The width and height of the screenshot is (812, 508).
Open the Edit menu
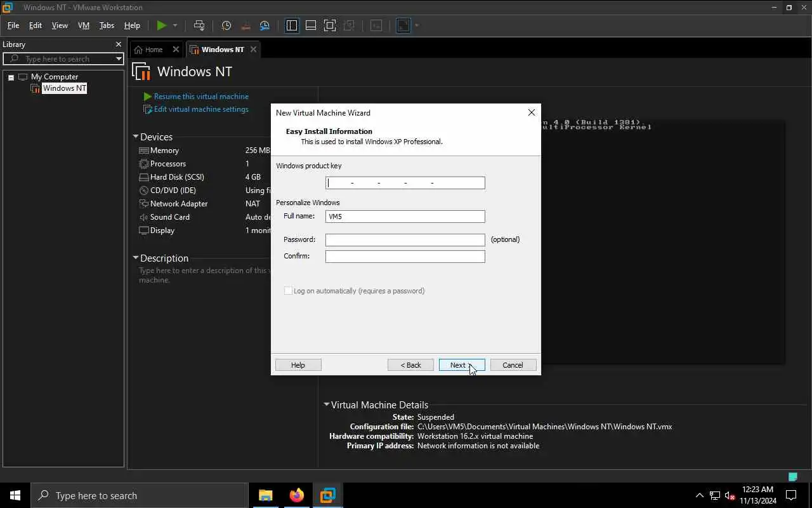(x=36, y=25)
